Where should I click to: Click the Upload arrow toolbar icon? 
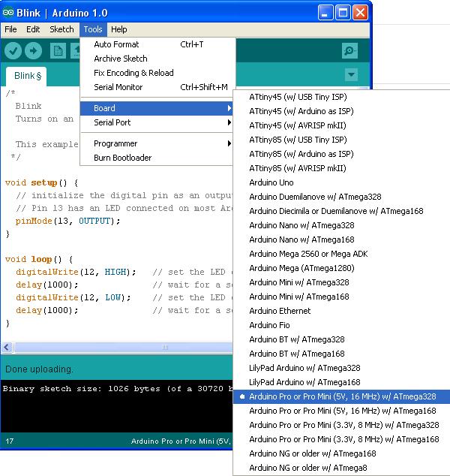(33, 51)
